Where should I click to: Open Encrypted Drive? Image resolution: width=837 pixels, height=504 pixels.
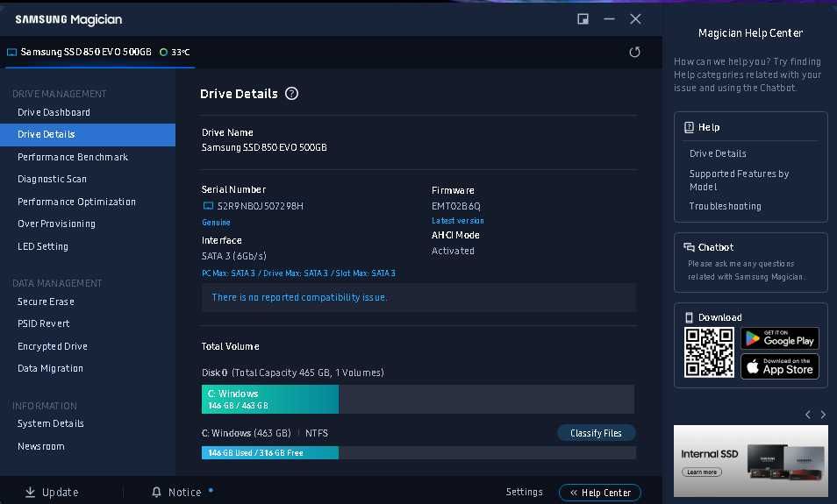(x=53, y=346)
